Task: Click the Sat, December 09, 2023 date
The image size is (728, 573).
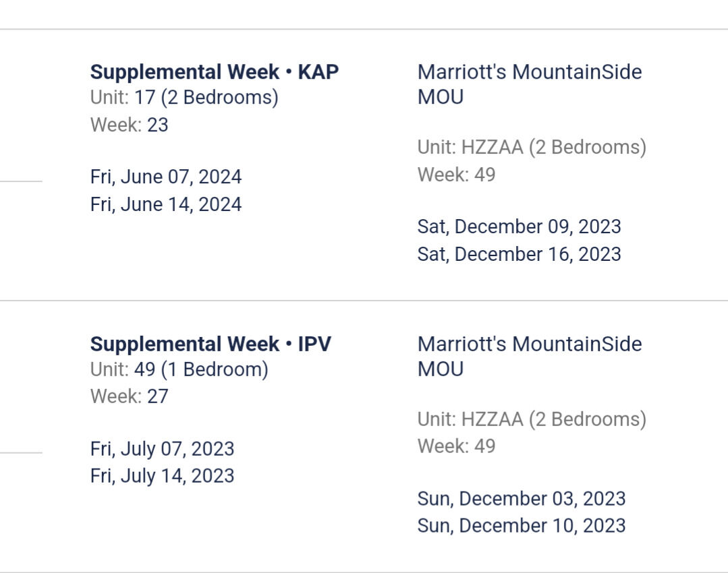Action: (519, 227)
